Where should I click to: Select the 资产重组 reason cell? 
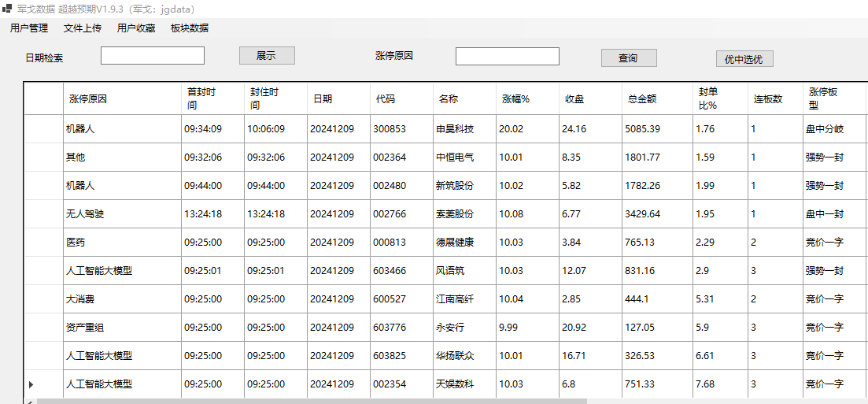[122, 328]
